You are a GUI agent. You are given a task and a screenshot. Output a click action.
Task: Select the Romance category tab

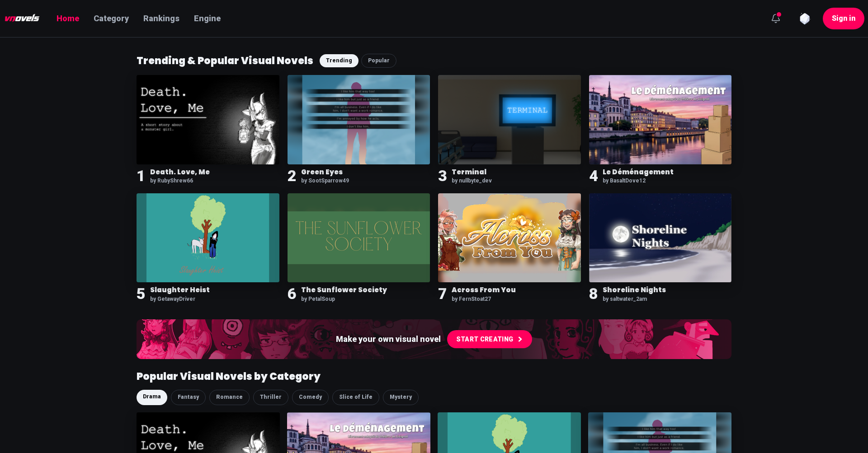pos(229,397)
